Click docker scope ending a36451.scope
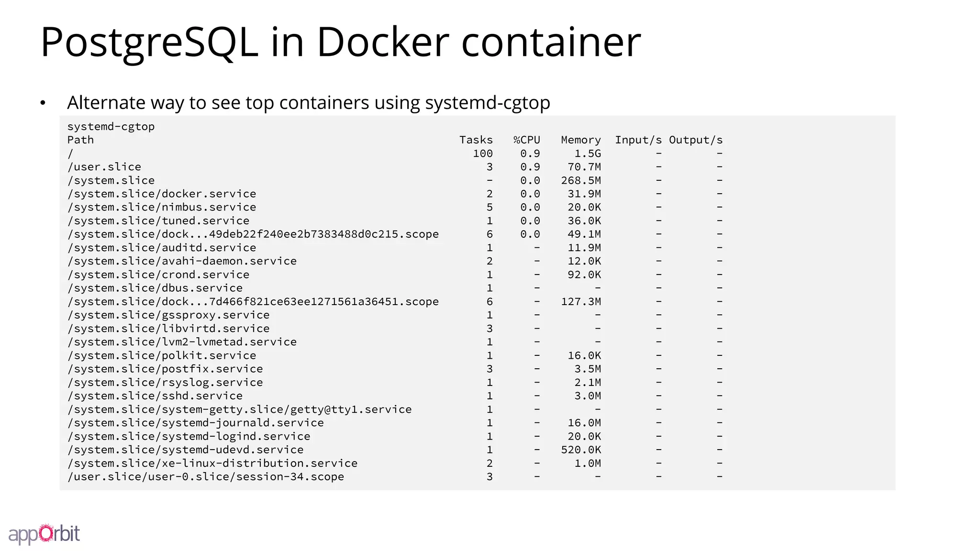980x551 pixels. pos(253,302)
